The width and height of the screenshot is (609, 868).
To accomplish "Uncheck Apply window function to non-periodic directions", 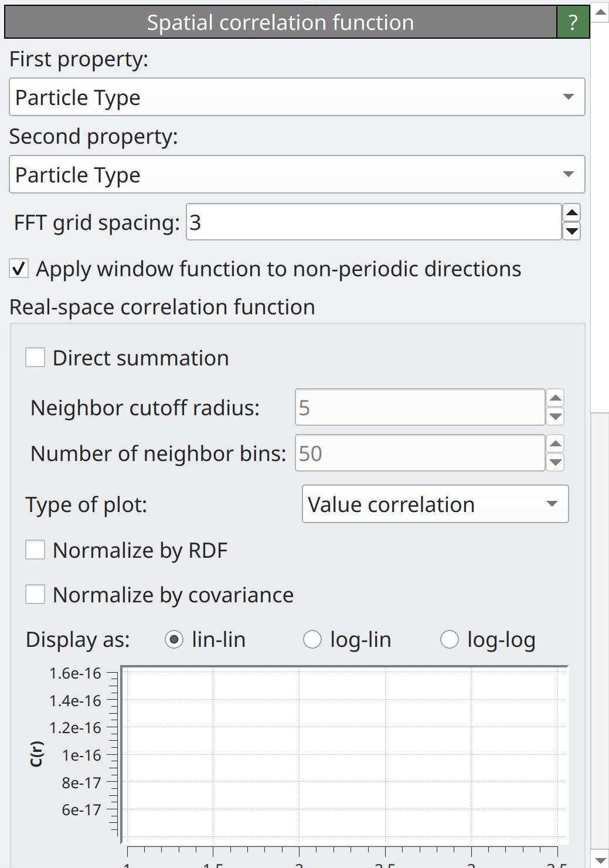I will (x=19, y=269).
